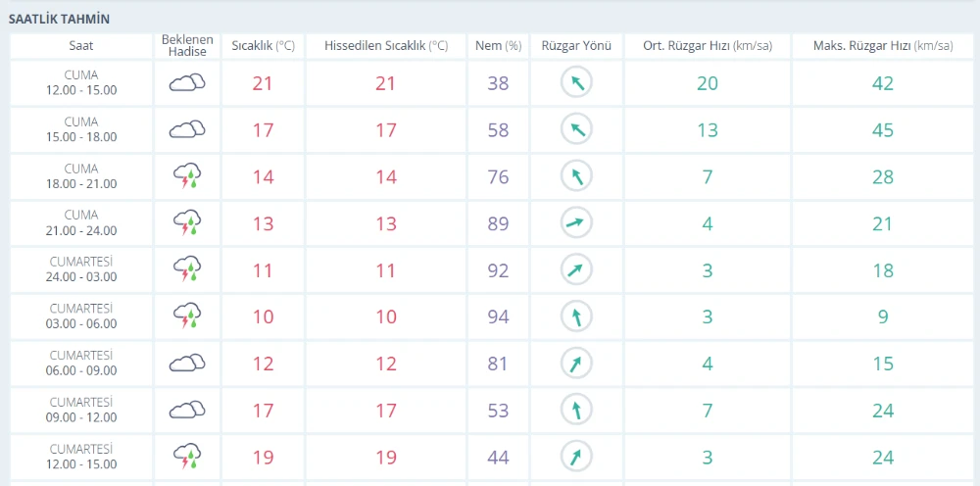Click the Rüzgar Yönü column header

tap(577, 46)
